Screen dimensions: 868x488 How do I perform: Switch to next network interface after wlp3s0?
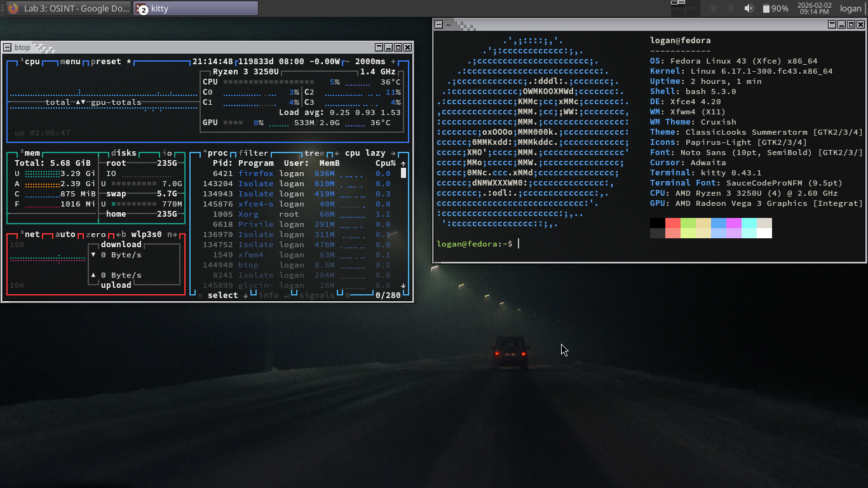[x=172, y=234]
